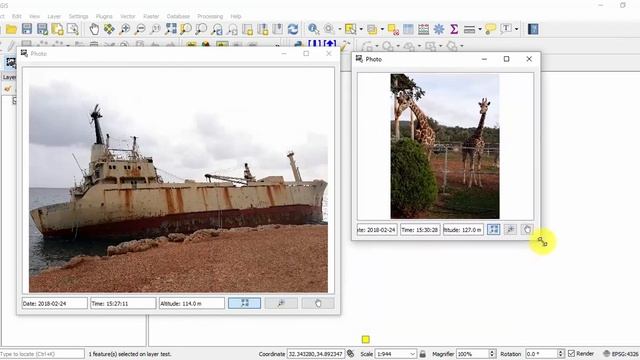This screenshot has height=360, width=640.
Task: Click zoom button in giraffe Photo window
Action: (510, 229)
